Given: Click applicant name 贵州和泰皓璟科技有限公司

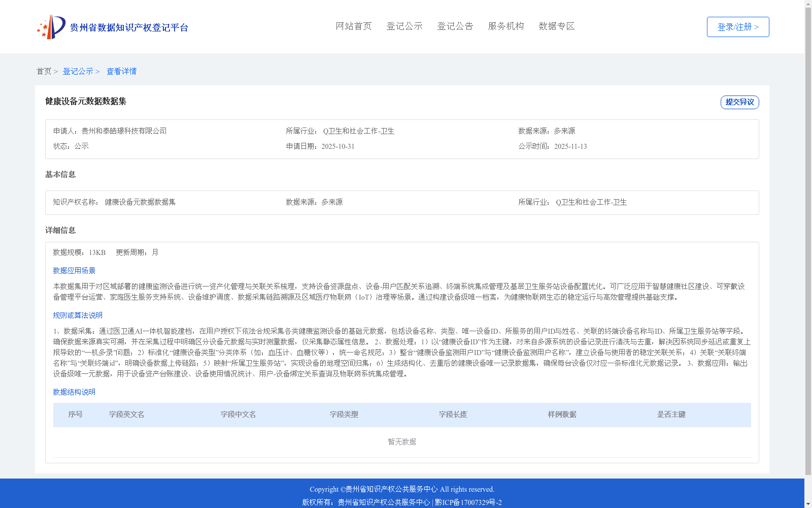Looking at the screenshot, I should click(124, 131).
